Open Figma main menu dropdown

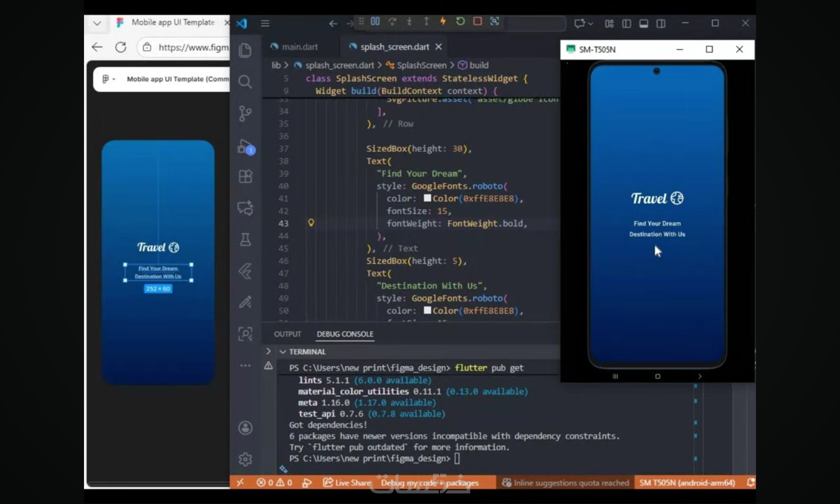(x=108, y=79)
